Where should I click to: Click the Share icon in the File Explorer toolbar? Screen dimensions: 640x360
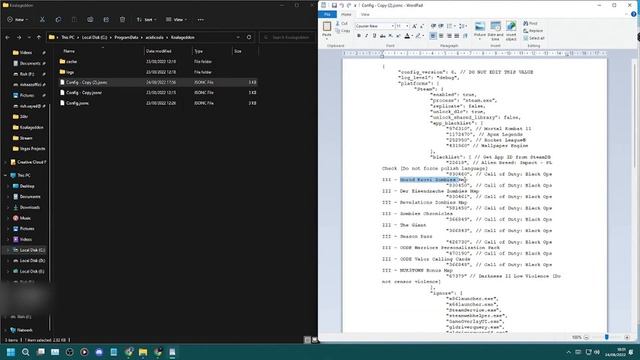pyautogui.click(x=106, y=20)
